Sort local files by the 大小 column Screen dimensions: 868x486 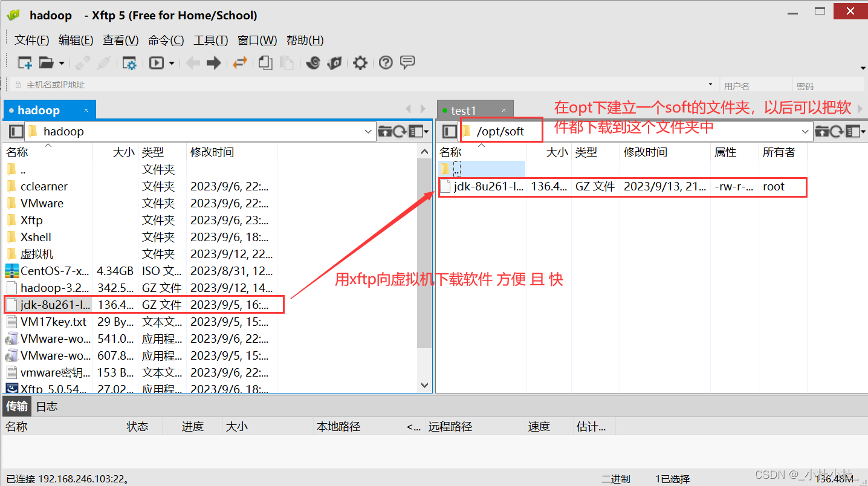[x=123, y=152]
